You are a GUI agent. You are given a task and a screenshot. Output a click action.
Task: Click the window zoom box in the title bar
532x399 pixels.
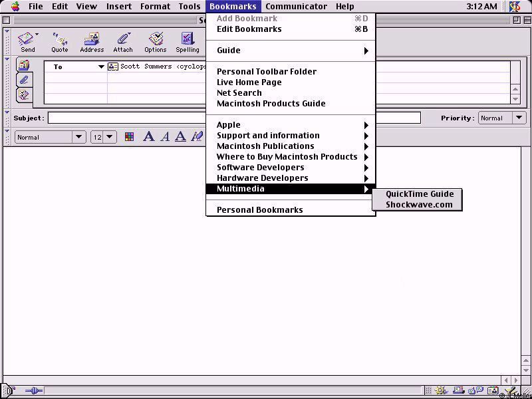[x=517, y=21]
